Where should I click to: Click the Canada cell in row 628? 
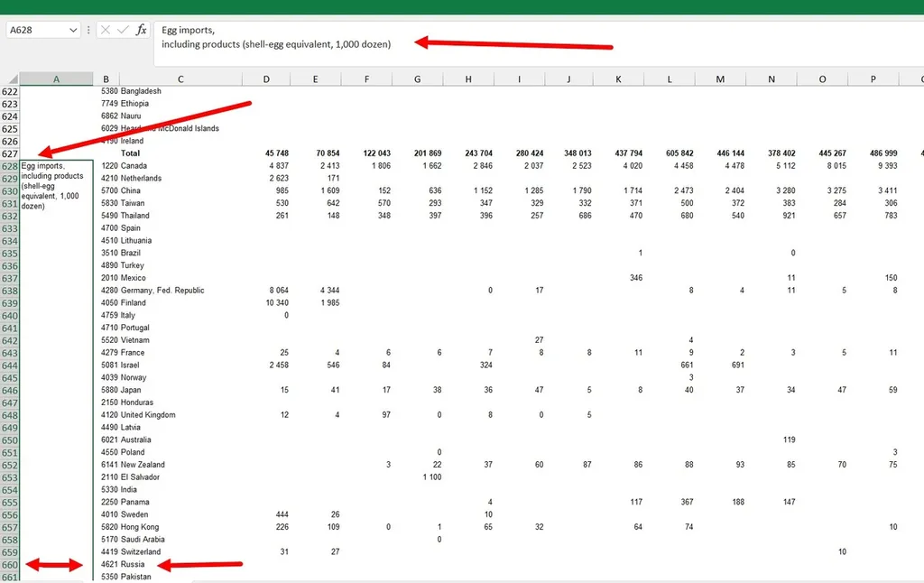click(134, 166)
